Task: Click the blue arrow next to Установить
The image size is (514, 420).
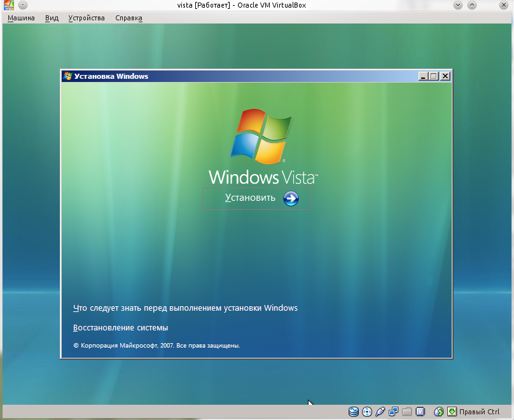Action: point(290,199)
